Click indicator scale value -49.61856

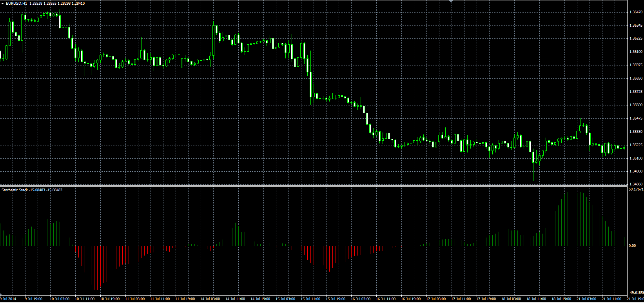click(x=636, y=293)
